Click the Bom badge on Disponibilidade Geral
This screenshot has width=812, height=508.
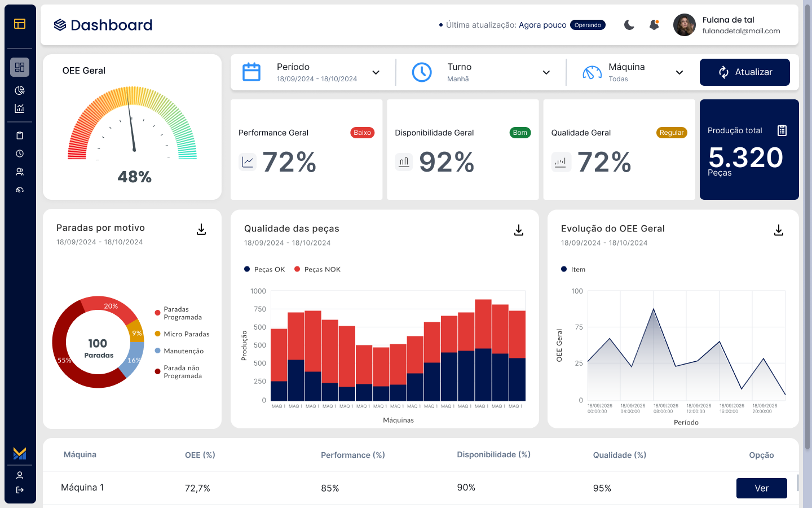tap(520, 133)
